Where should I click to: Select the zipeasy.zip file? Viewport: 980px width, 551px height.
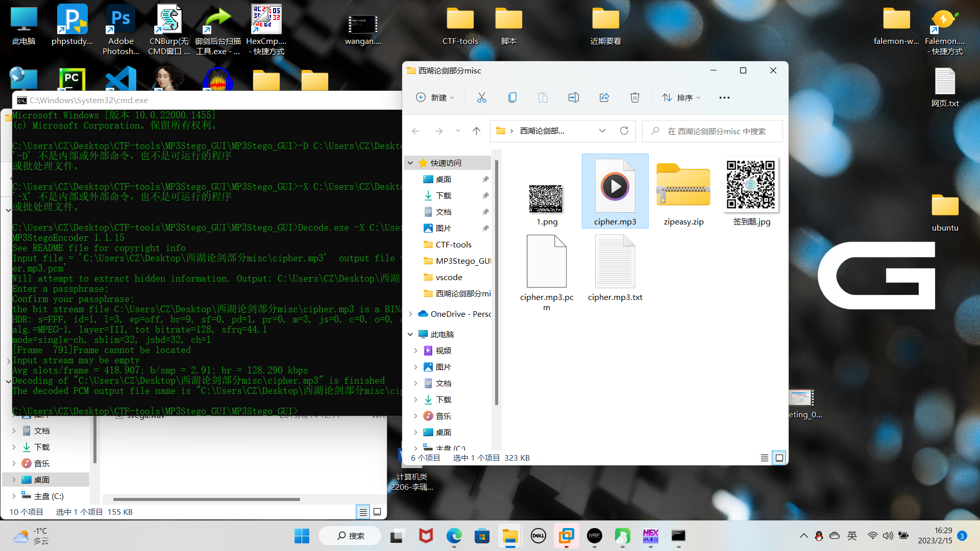(683, 191)
